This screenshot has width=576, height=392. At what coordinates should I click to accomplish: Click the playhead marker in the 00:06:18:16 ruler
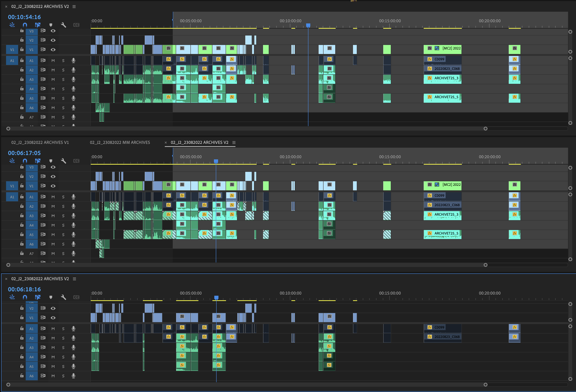[x=216, y=297]
